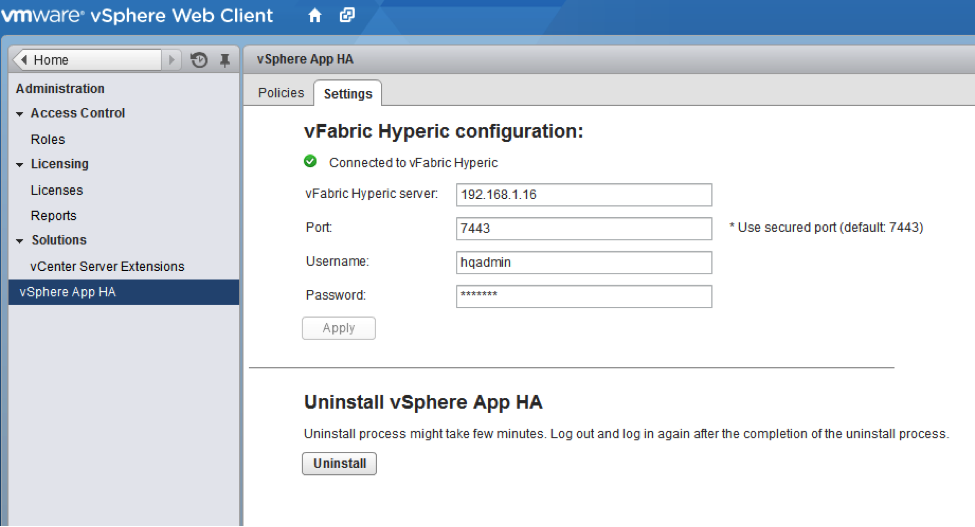
Task: Collapse the Licensing section
Action: [19, 165]
